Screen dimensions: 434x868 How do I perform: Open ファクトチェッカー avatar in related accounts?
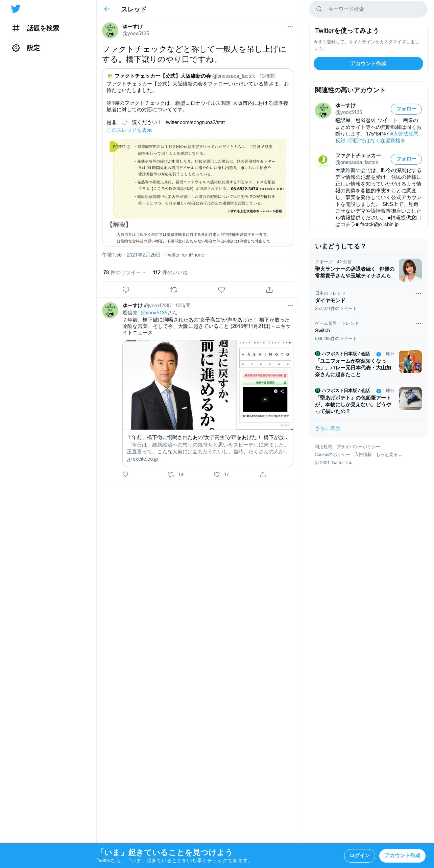(x=323, y=161)
